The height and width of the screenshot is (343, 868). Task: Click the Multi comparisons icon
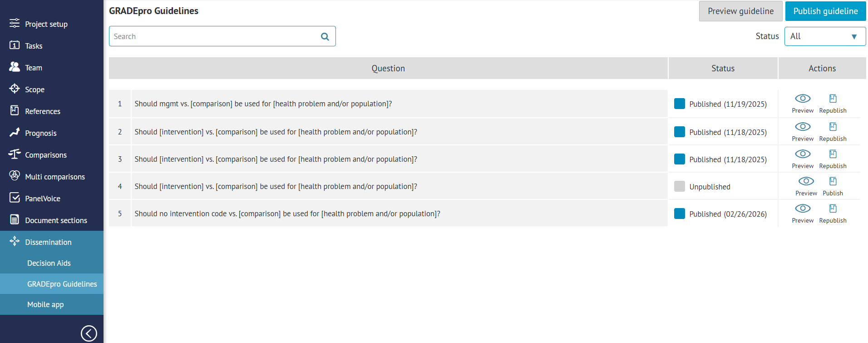15,176
